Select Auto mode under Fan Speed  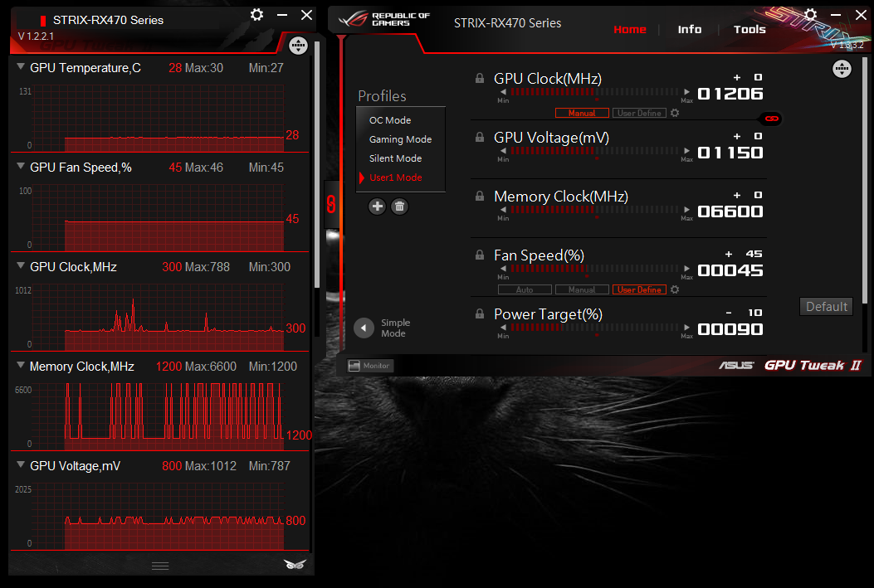[525, 289]
